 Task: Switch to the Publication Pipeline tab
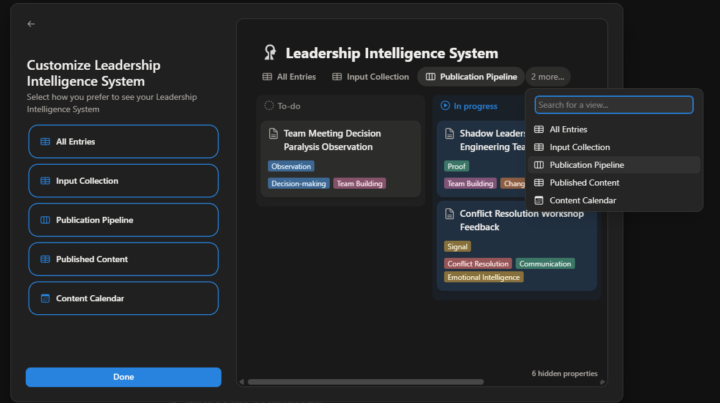[x=471, y=77]
